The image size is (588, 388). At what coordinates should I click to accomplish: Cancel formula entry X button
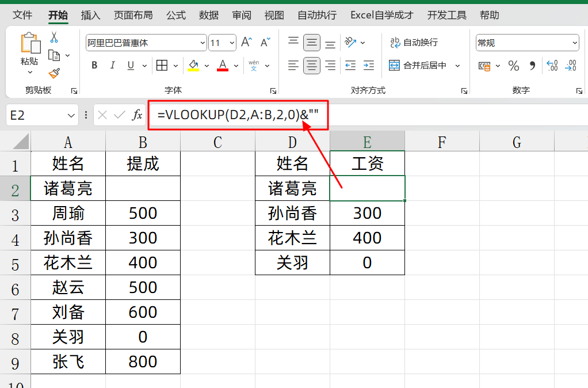[x=102, y=115]
